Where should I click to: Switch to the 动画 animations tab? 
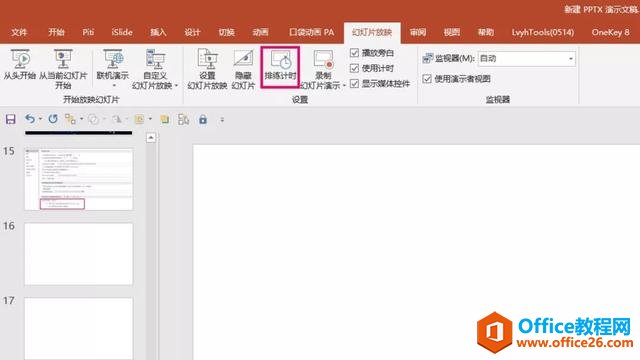click(260, 32)
